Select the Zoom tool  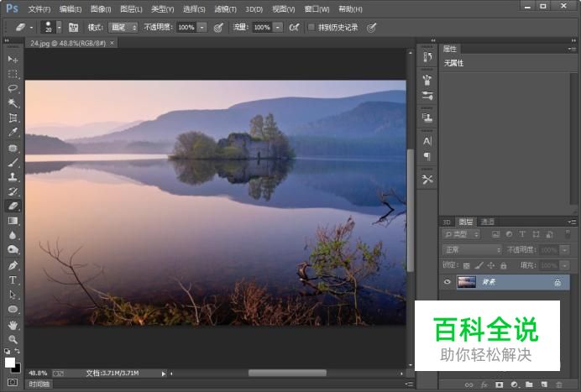tap(13, 340)
